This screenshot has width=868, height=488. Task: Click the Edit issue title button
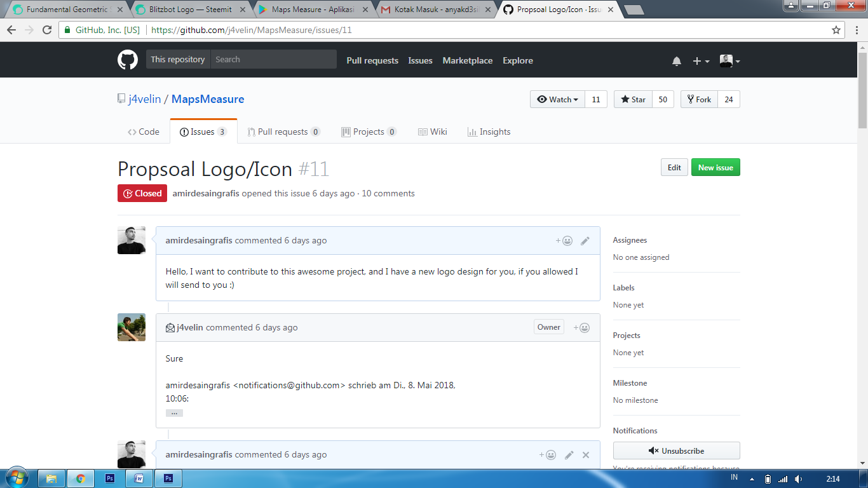pyautogui.click(x=674, y=168)
